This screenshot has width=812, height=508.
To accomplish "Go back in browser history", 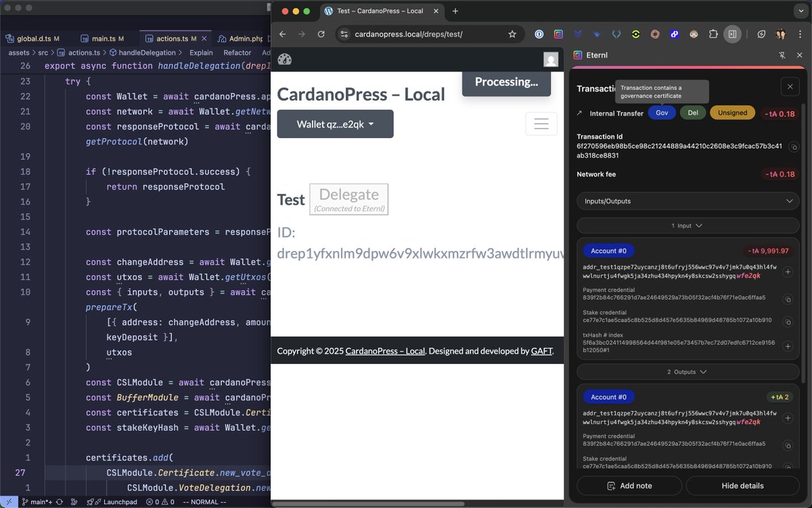I will 283,34.
